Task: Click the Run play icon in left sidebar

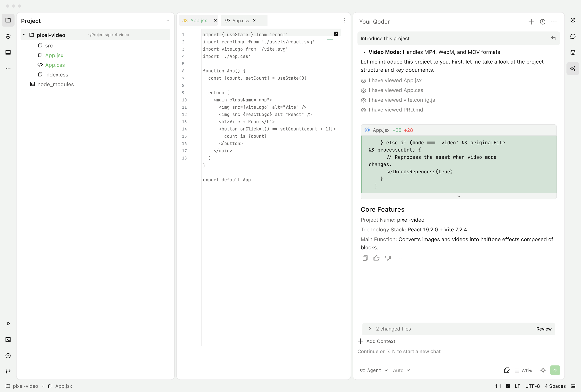Action: coord(8,323)
